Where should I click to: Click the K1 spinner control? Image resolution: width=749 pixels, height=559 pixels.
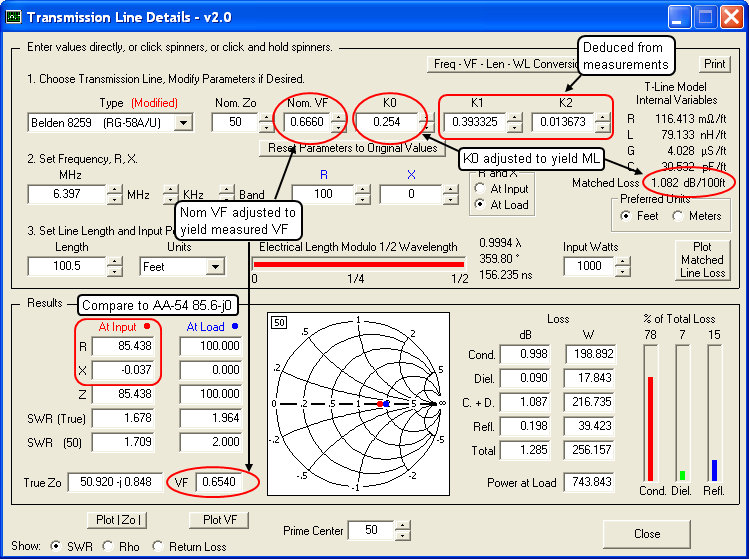[x=514, y=122]
